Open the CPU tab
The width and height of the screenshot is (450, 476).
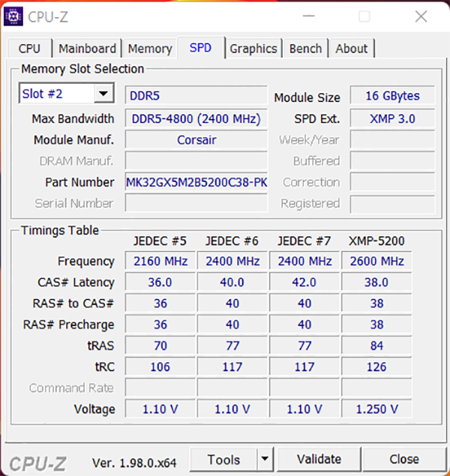(x=29, y=49)
